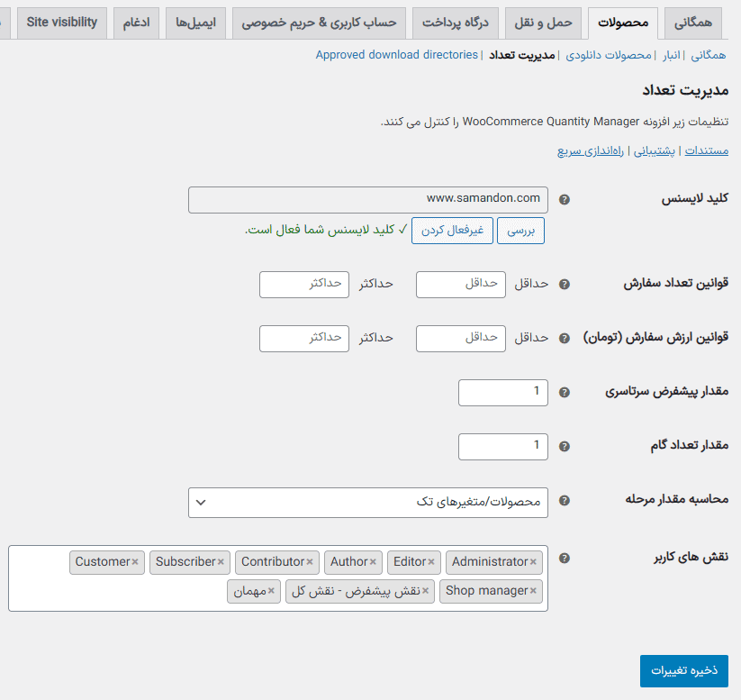
Task: Save changes with ذخیره تغییرات button
Action: (683, 670)
